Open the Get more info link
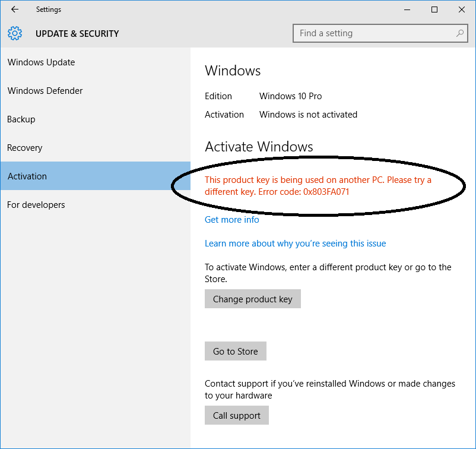The width and height of the screenshot is (476, 449). tap(231, 219)
